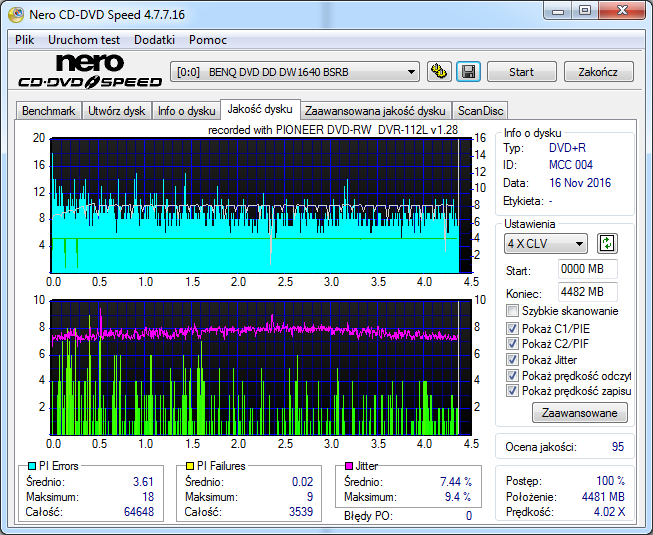Screen dimensions: 653x535
Task: Disable the Pokaż Jitter checkbox
Action: (x=512, y=359)
